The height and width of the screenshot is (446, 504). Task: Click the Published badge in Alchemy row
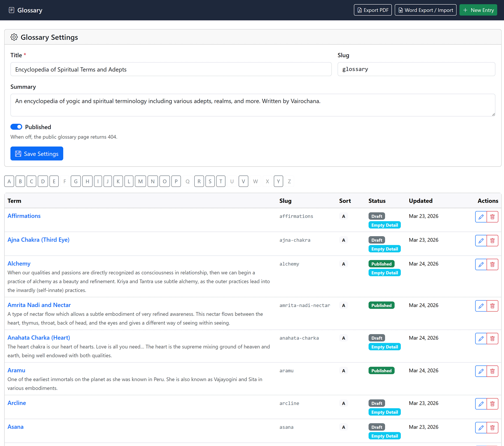[381, 264]
